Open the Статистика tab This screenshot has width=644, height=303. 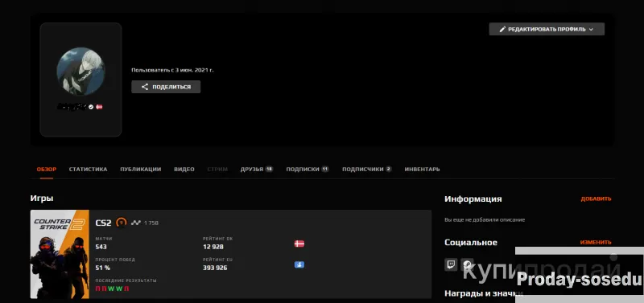point(88,170)
